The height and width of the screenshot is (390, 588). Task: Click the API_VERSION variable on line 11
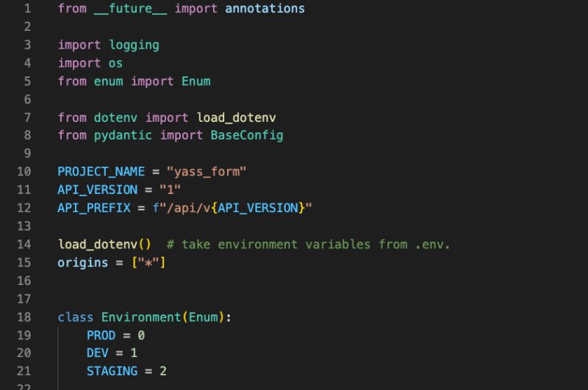click(97, 189)
